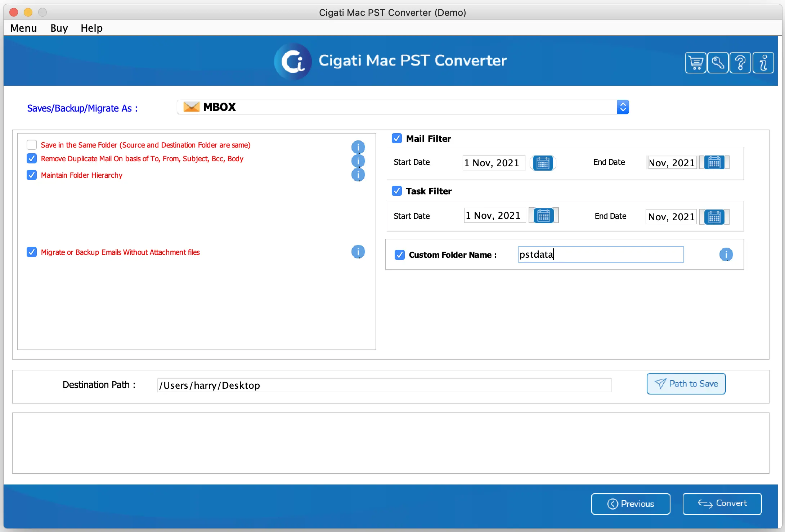This screenshot has height=532, width=785.
Task: Toggle Migrate Emails Without Attachment checkbox
Action: tap(32, 252)
